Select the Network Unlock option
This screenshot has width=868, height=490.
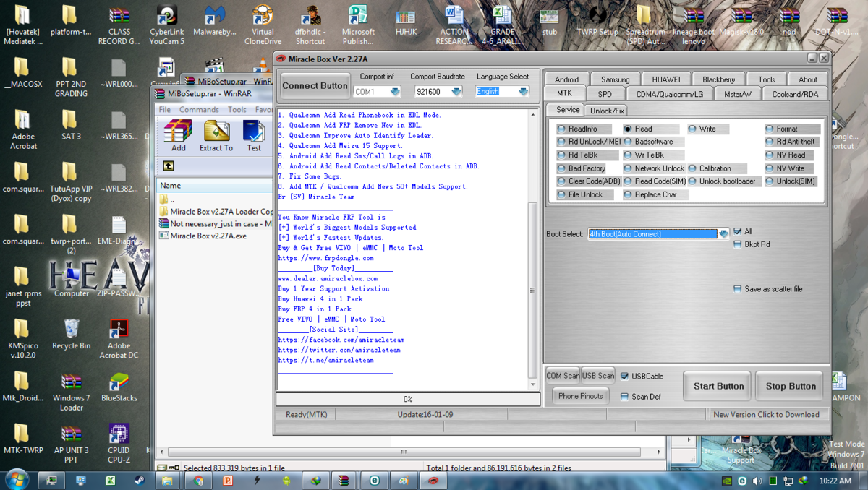[654, 168]
